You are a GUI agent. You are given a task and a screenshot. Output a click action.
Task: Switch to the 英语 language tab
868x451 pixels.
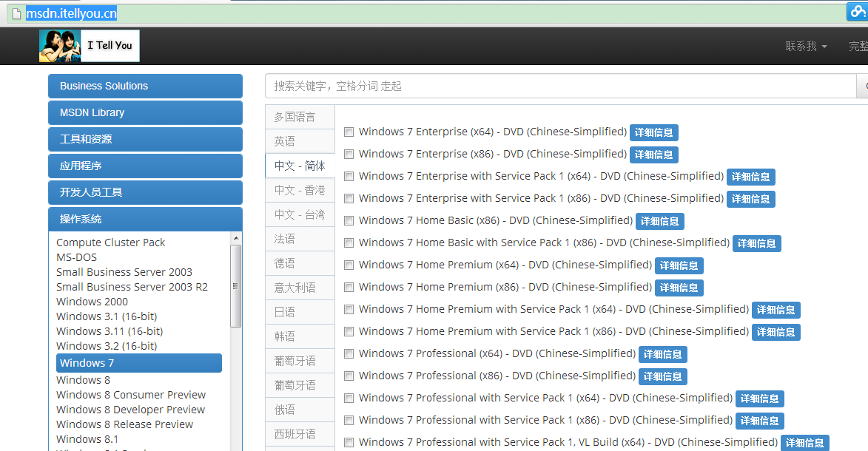(300, 141)
